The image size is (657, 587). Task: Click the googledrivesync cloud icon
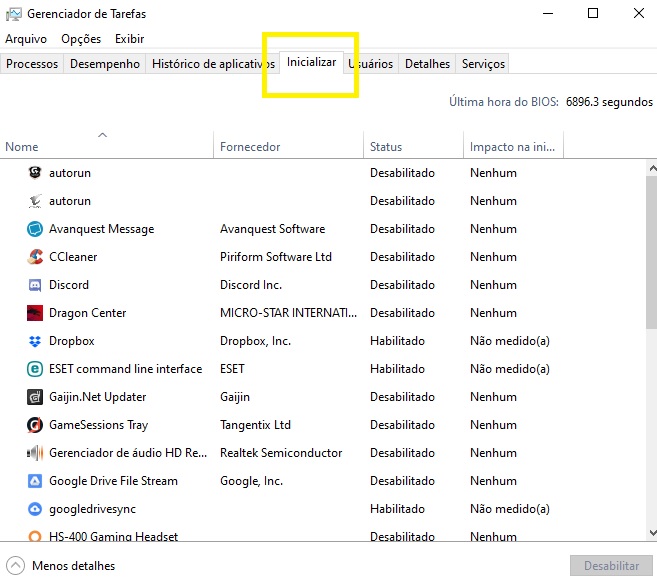(35, 509)
